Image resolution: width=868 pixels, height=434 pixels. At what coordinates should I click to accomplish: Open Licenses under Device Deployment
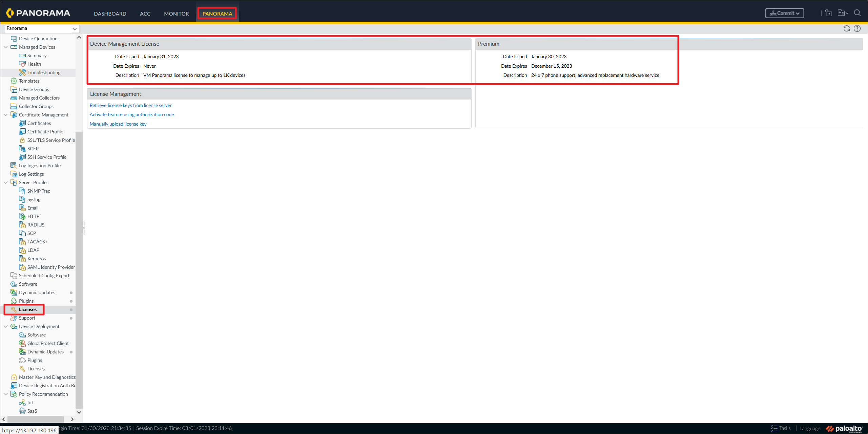[36, 369]
